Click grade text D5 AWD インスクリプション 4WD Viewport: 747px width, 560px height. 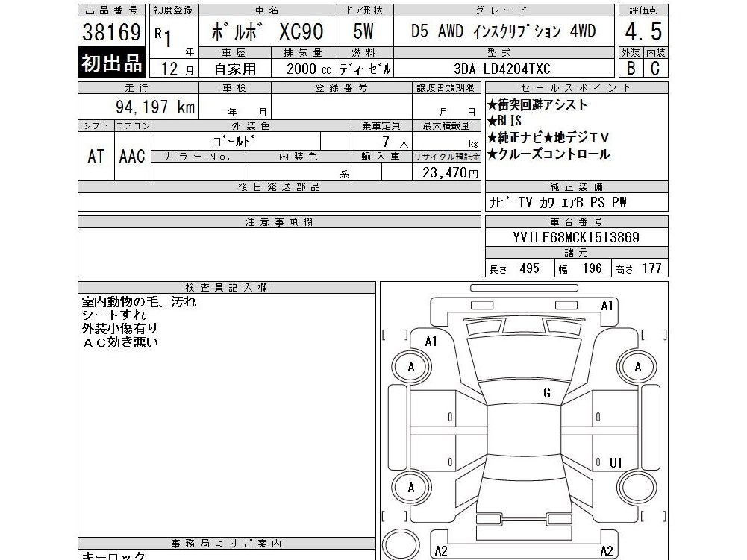point(504,31)
